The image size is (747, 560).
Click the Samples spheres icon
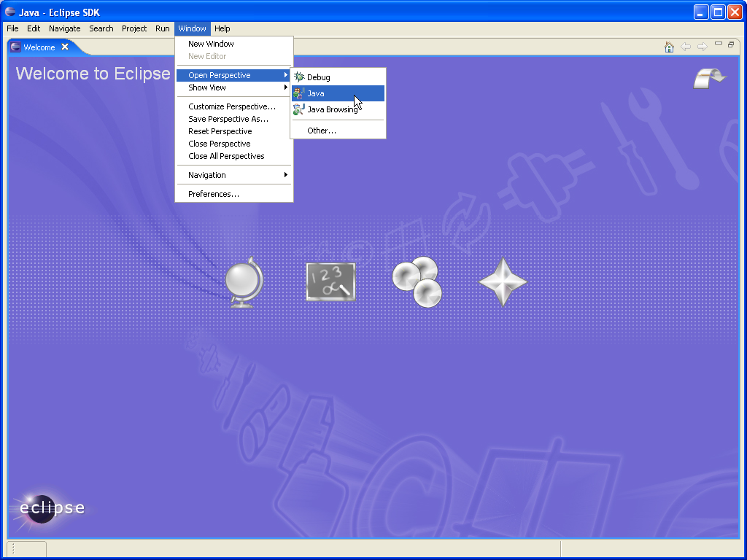417,281
